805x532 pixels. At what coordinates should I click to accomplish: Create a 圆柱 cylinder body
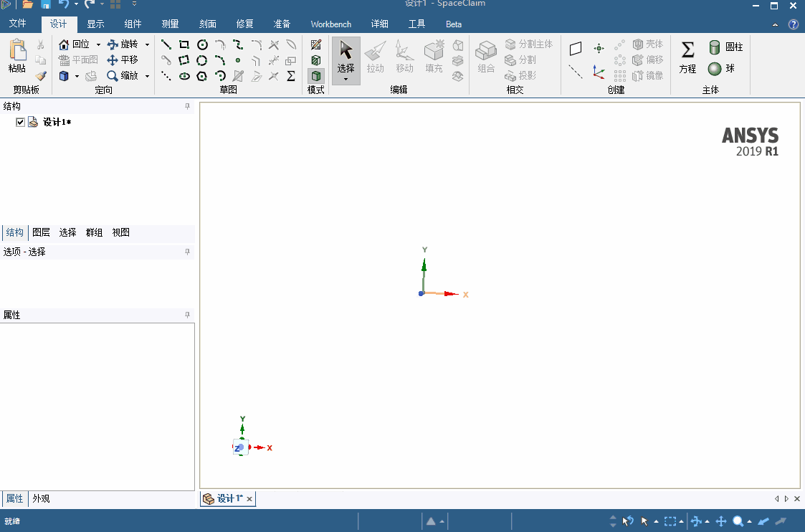(726, 47)
